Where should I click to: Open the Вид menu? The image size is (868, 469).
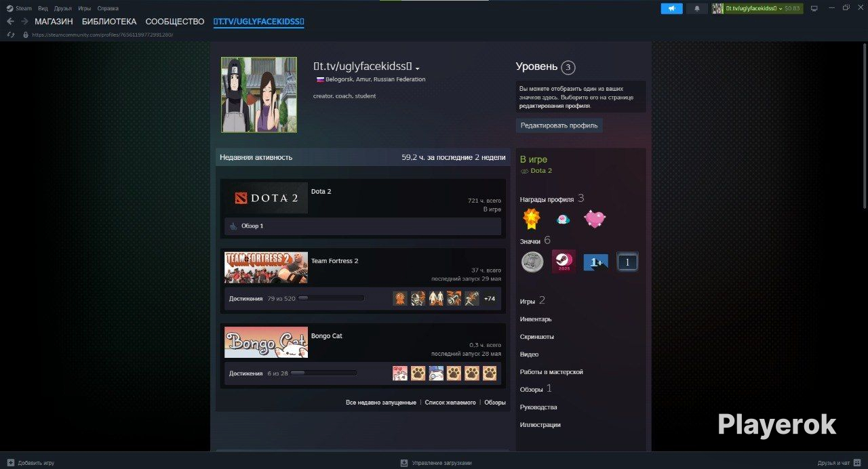[43, 9]
